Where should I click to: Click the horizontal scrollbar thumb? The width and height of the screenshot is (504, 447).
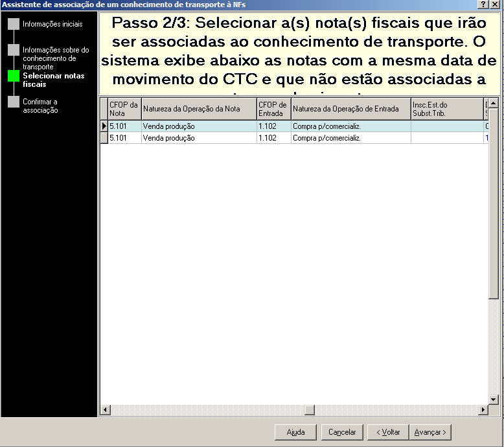coord(309,410)
